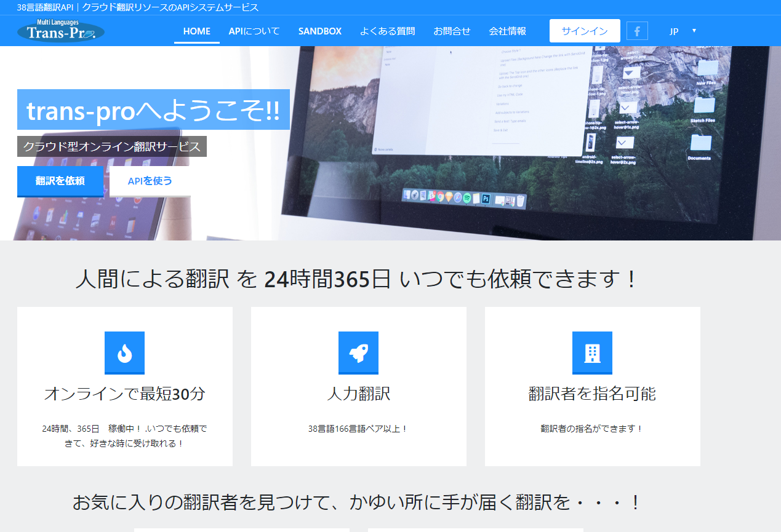Open the JP language selector label
The height and width of the screenshot is (532, 781).
coord(674,31)
